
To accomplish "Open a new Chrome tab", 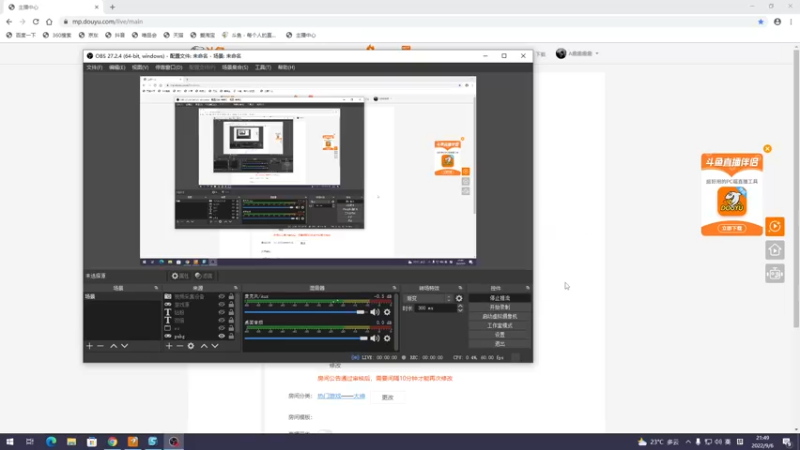I will pos(112,7).
